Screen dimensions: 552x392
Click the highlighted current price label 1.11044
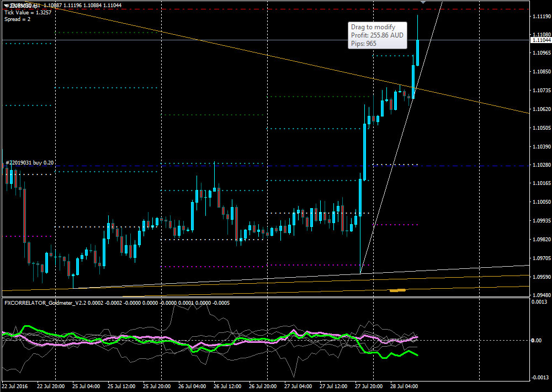coord(540,40)
